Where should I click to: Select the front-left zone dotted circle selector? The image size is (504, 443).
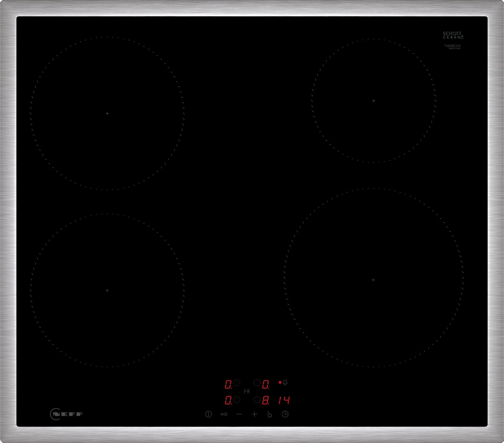click(x=236, y=400)
